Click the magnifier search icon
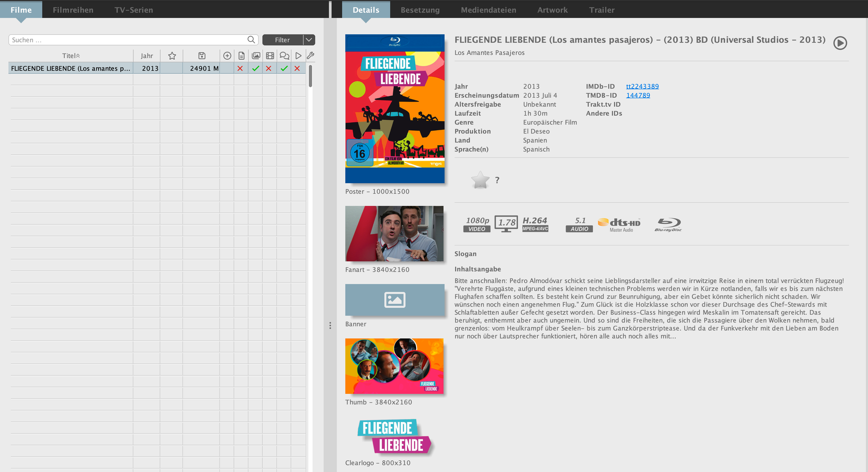The image size is (868, 472). click(x=251, y=40)
